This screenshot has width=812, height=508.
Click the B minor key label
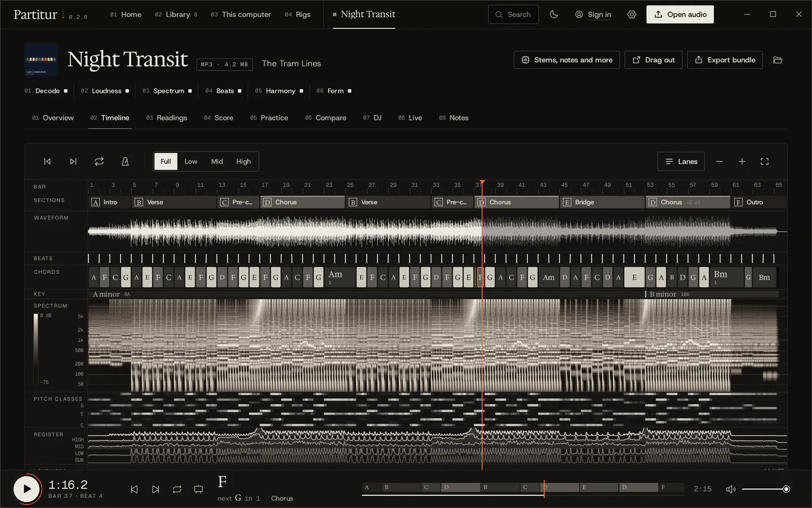tap(663, 294)
